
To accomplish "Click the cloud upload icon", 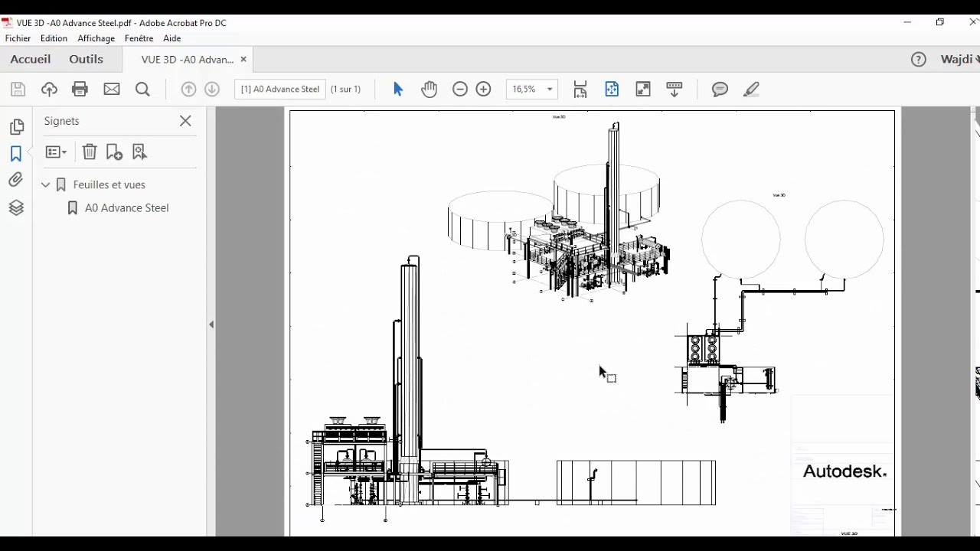I will (x=49, y=90).
